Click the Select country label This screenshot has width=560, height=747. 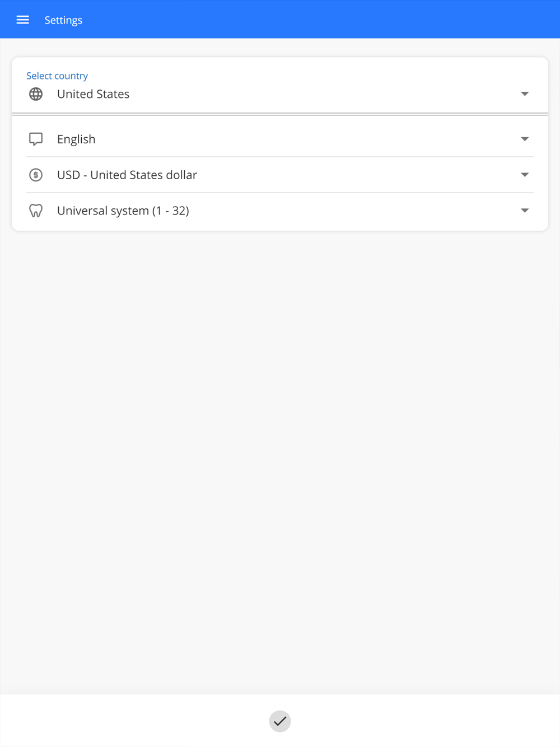point(57,76)
